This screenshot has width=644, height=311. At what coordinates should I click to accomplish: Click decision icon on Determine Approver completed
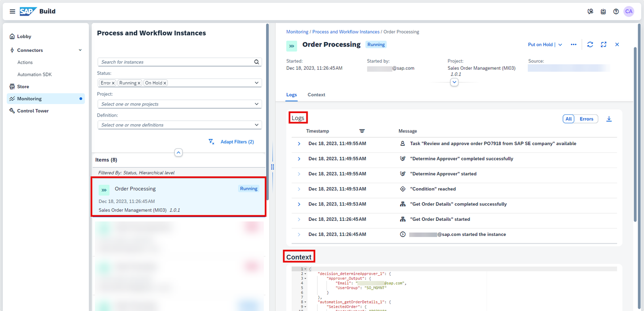pos(402,159)
